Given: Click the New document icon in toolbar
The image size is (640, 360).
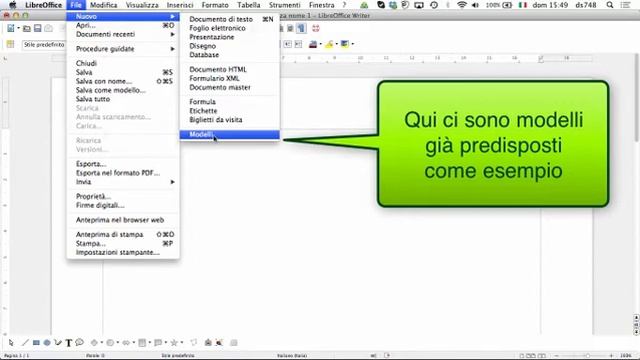Looking at the screenshot, I should pos(11,28).
